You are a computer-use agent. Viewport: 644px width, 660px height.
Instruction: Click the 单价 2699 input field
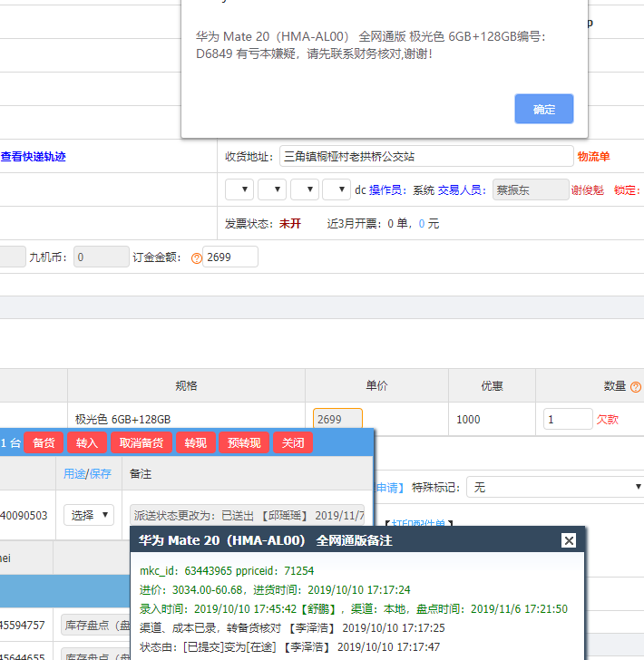[337, 419]
